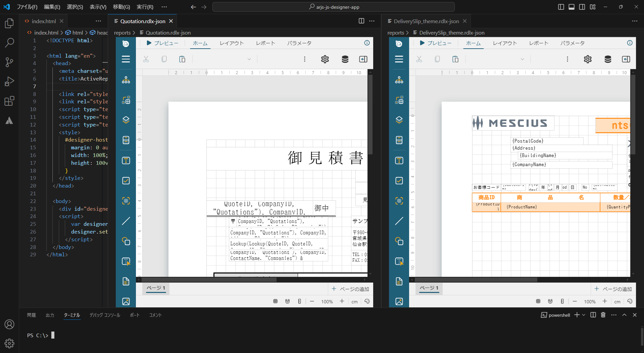This screenshot has width=644, height=353.
Task: Open the terminal launch profile dropdown arrow
Action: click(584, 315)
